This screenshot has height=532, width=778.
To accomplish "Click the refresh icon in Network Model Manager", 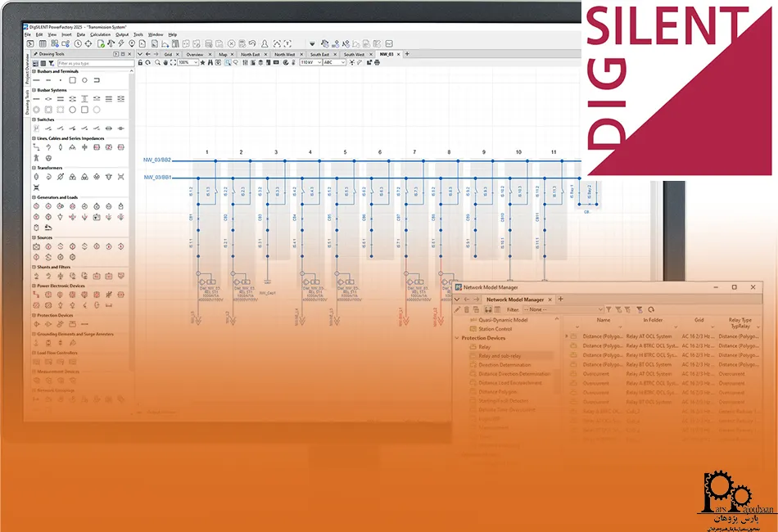I will pyautogui.click(x=650, y=309).
